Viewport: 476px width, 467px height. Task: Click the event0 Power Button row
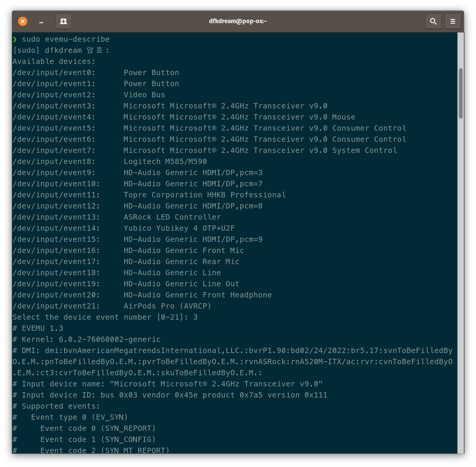[96, 73]
